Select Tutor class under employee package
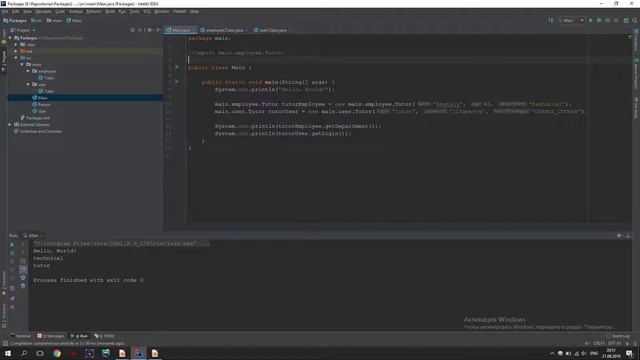Screen dimensions: 640x360 [x=46, y=78]
